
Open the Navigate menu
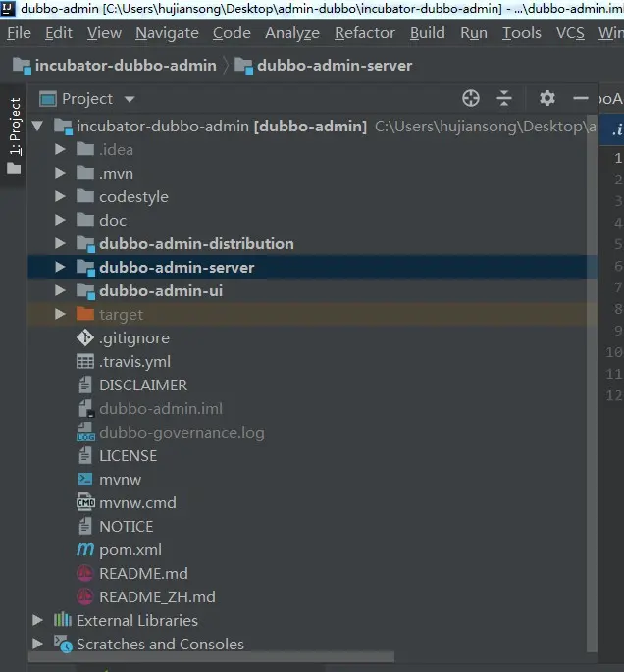[x=167, y=33]
